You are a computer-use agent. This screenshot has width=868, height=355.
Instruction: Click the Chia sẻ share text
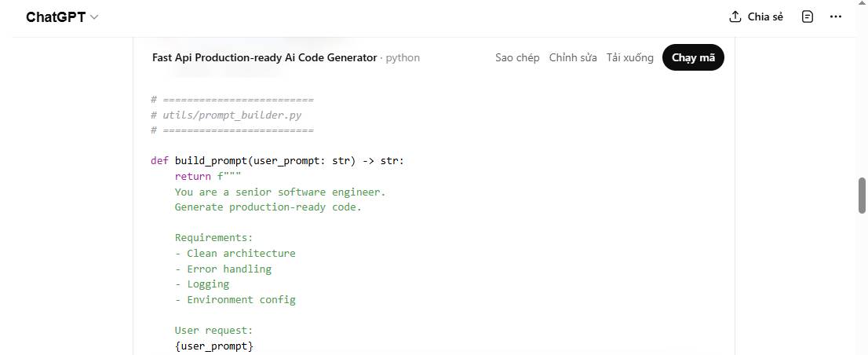pyautogui.click(x=765, y=16)
